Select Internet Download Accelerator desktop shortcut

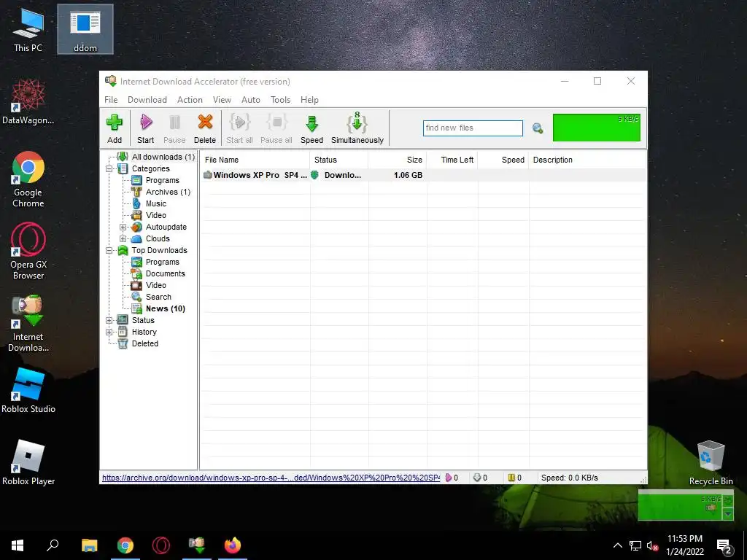coord(28,324)
